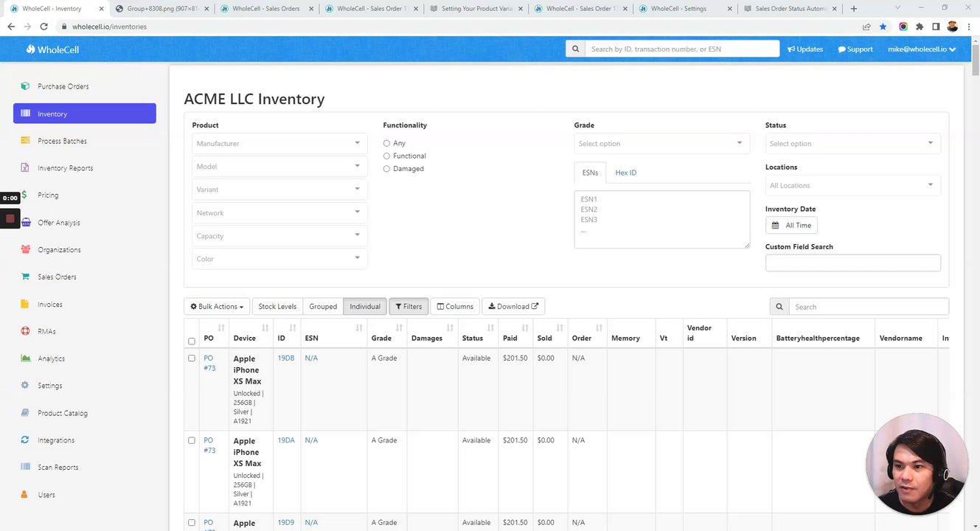The width and height of the screenshot is (980, 531).
Task: Open Users icon in sidebar
Action: coord(25,495)
